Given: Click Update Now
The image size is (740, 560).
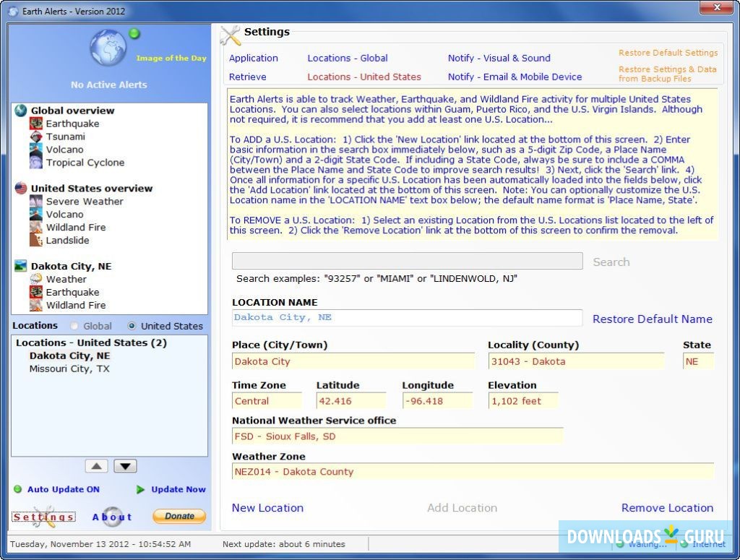Looking at the screenshot, I should [178, 489].
